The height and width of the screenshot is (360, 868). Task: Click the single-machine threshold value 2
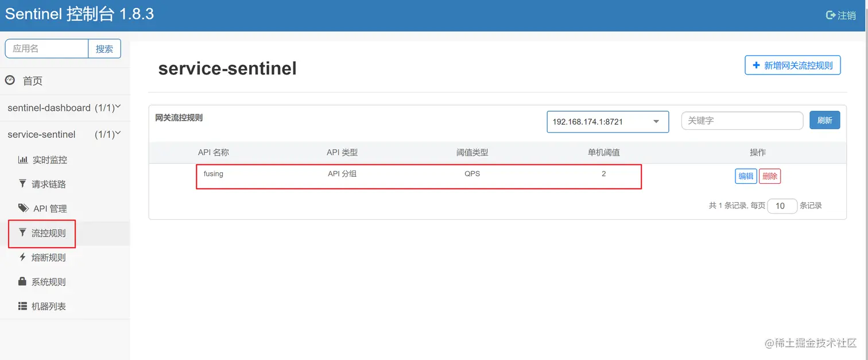click(603, 173)
